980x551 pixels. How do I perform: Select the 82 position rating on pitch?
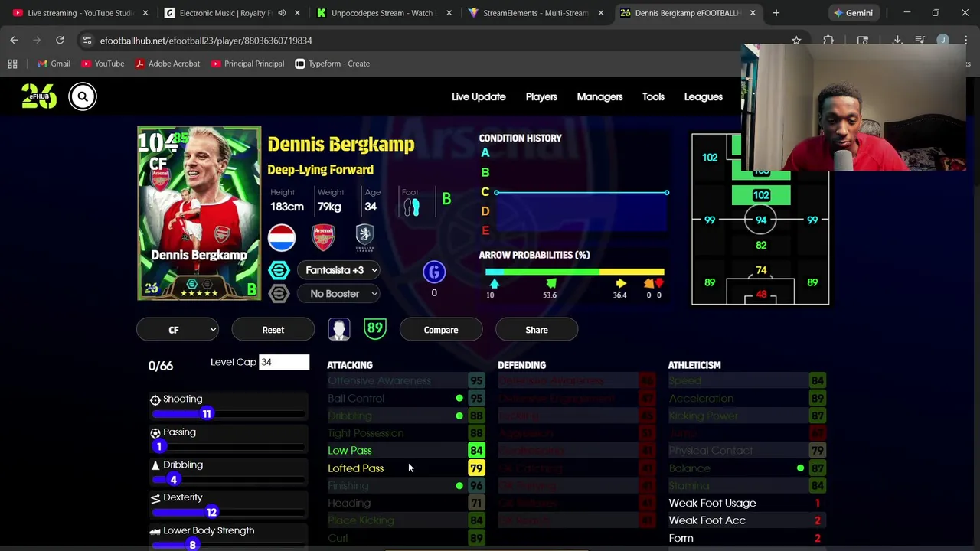coord(761,245)
